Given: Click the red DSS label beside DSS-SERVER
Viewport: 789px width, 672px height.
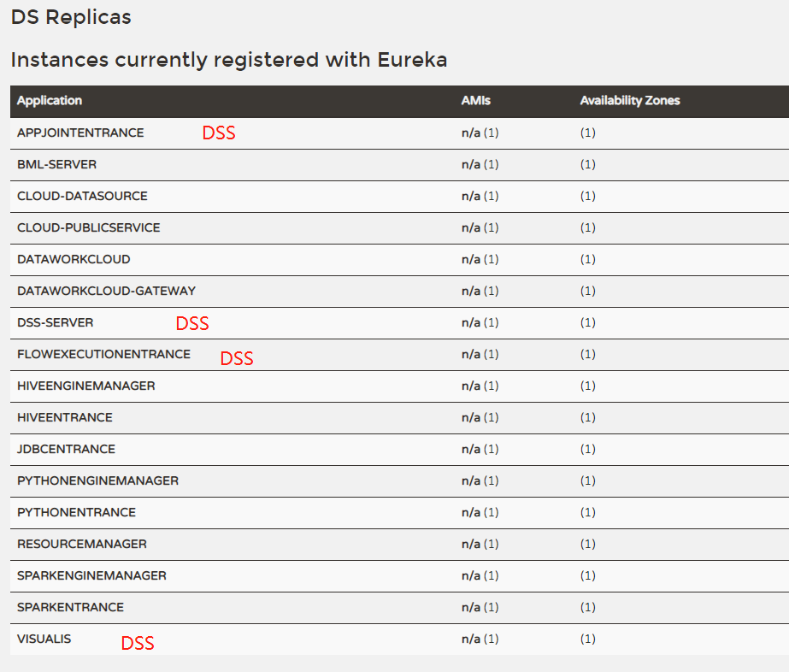Looking at the screenshot, I should pos(192,323).
